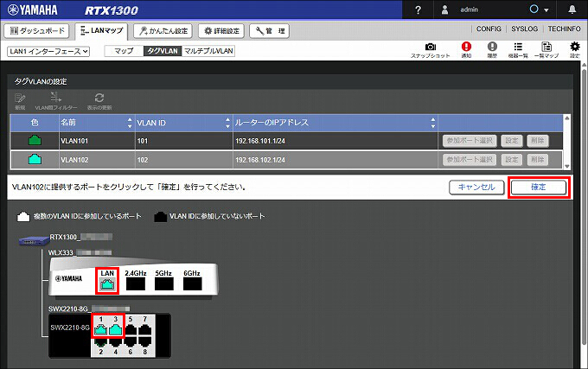The height and width of the screenshot is (369, 588).
Task: Sort by ルーターのIPアドレス column arrows
Action: point(432,123)
